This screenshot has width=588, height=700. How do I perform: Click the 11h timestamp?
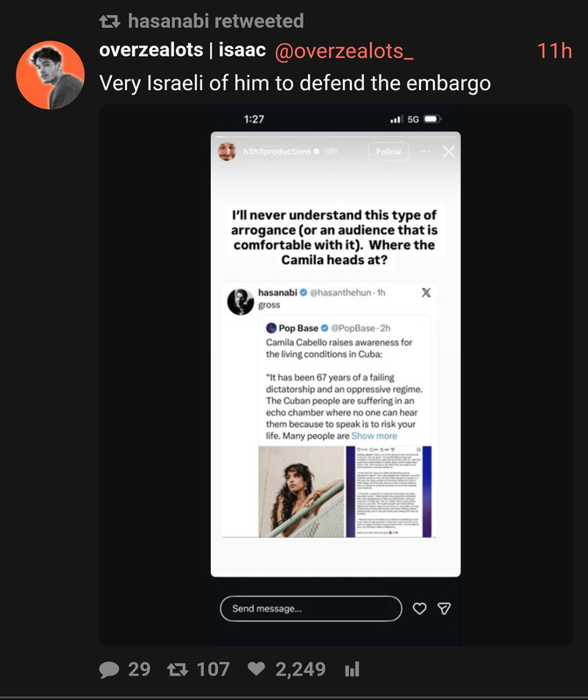coord(555,51)
